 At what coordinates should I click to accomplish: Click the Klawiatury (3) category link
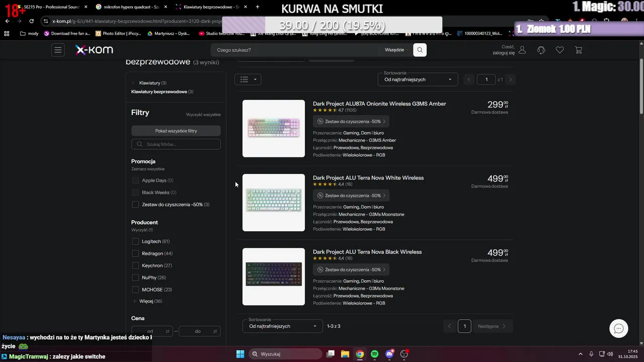pos(152,83)
